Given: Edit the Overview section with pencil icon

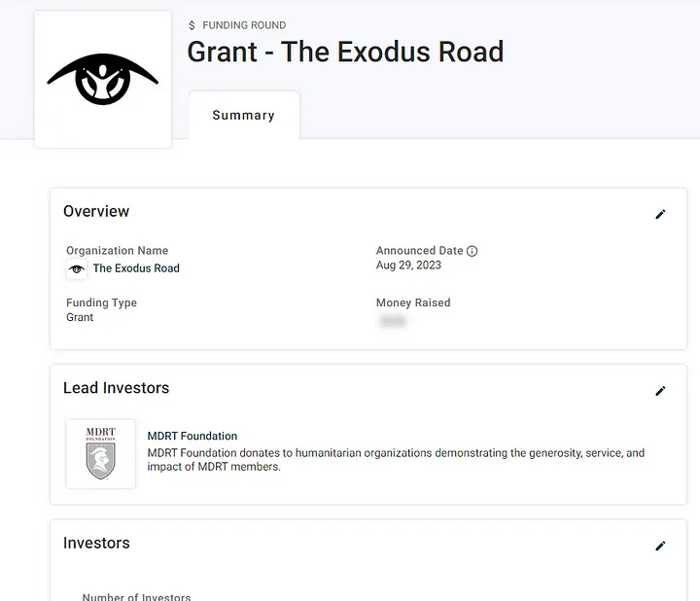Looking at the screenshot, I should pos(660,214).
